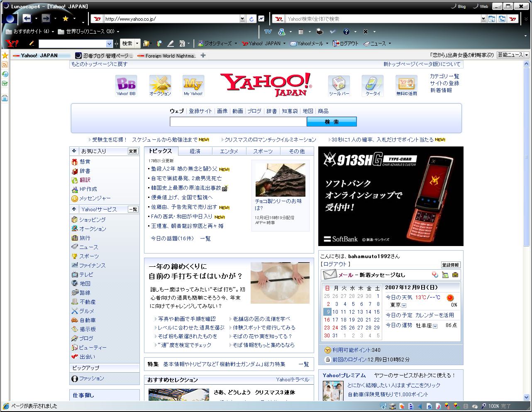The height and width of the screenshot is (412, 532).
Task: Switch to the 忍者ブログ 管理ページ tab
Action: click(104, 56)
